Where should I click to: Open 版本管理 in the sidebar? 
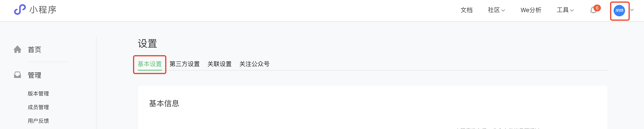pos(38,94)
